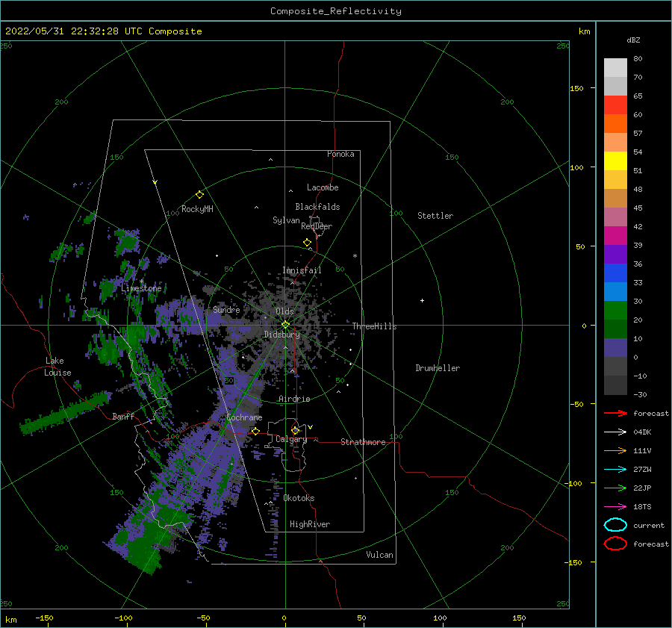Select the RockyMH label
672x628 pixels.
(x=197, y=209)
